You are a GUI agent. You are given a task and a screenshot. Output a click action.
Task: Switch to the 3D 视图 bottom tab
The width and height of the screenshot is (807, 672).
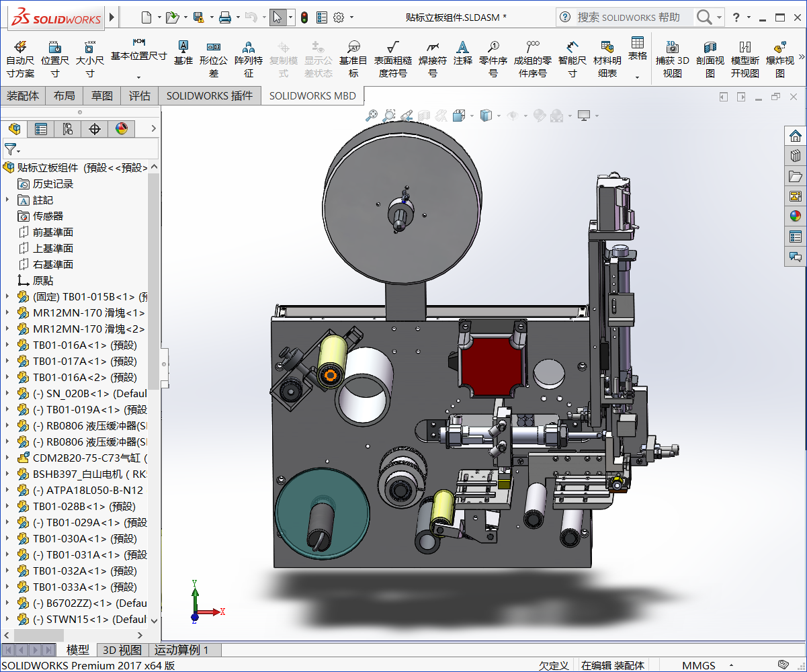coord(122,650)
